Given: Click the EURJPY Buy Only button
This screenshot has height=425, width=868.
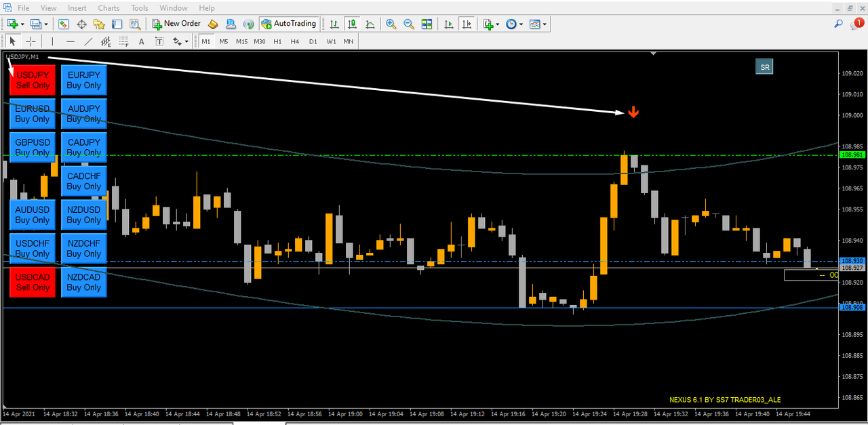Looking at the screenshot, I should coord(84,80).
